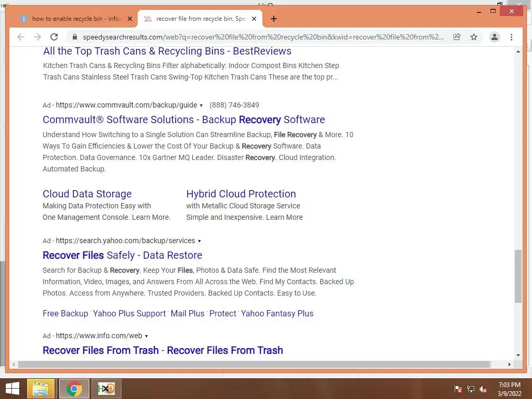
Task: Open the 'Recover Files From Trash' ad link
Action: point(163,350)
